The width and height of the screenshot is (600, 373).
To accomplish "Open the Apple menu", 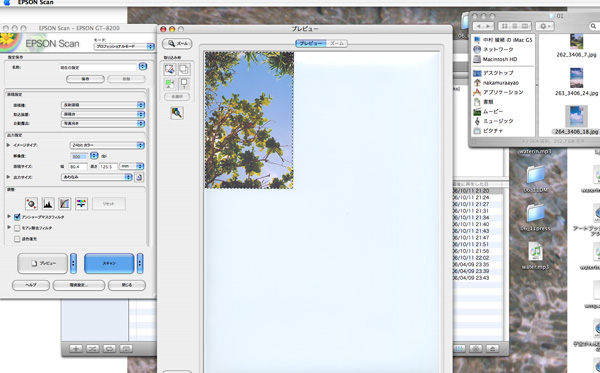I will tap(7, 2).
